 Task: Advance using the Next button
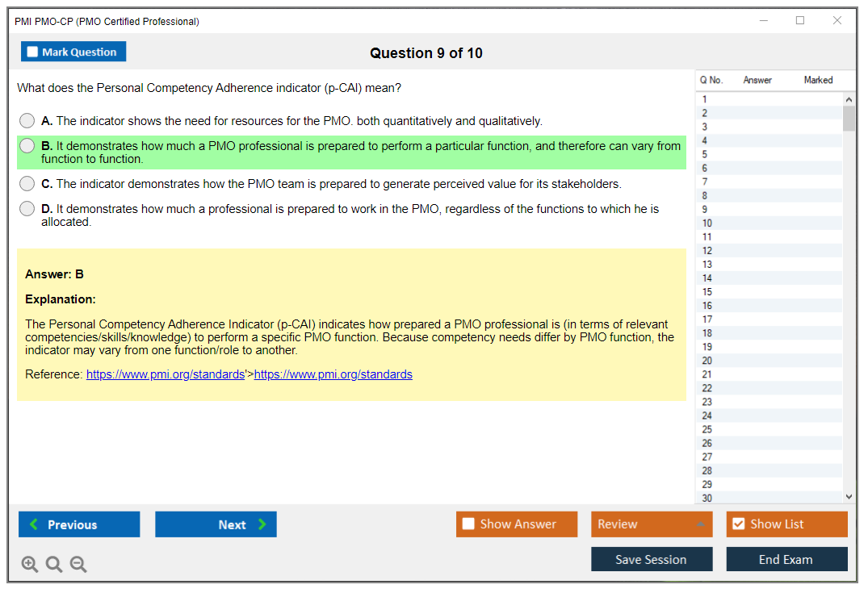[216, 524]
